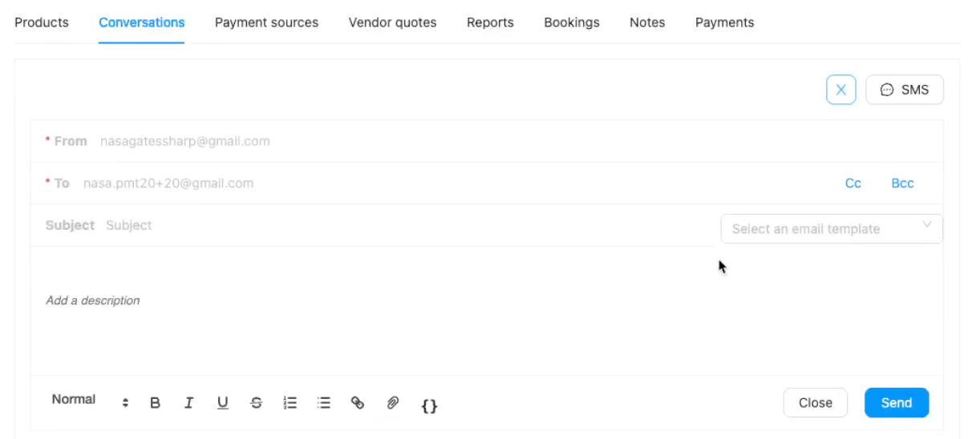Switch to the Vendor quotes tab

pyautogui.click(x=392, y=22)
